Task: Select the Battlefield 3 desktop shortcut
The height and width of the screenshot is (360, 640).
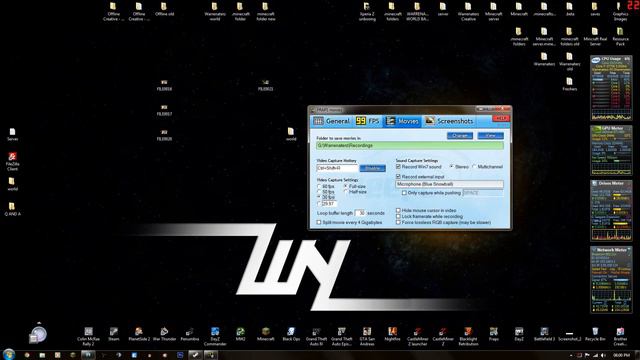Action: click(x=544, y=334)
